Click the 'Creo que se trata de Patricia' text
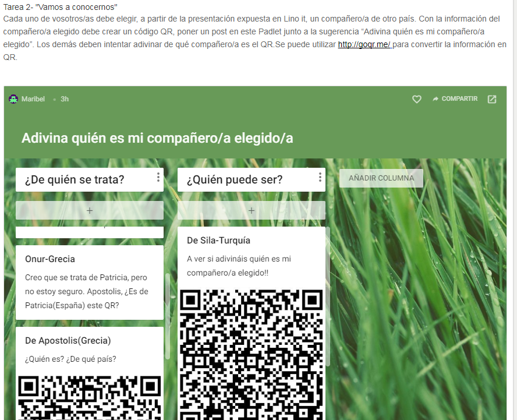 click(x=87, y=291)
